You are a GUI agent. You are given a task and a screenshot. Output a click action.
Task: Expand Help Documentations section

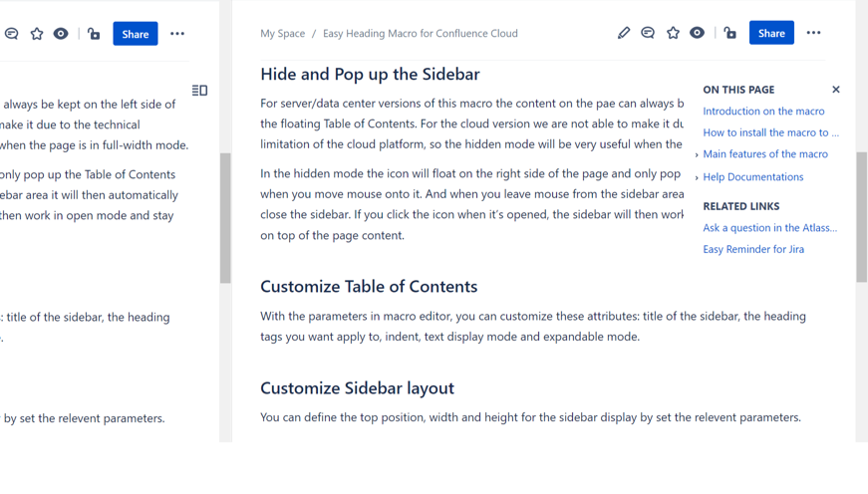pos(697,178)
